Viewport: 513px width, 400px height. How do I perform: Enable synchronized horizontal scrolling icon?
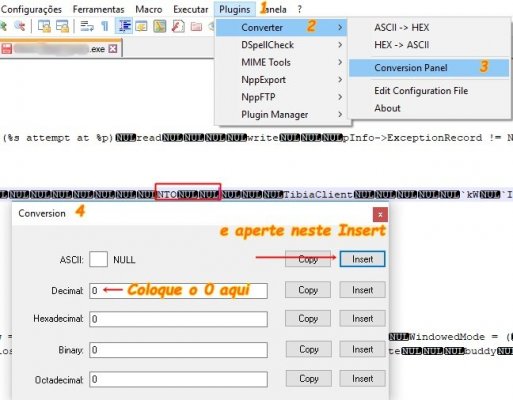click(62, 26)
